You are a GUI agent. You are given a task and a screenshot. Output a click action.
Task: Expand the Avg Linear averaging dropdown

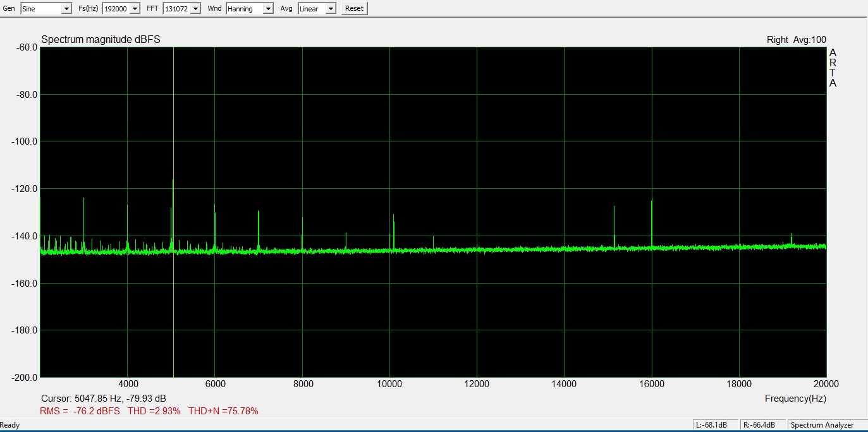pos(317,9)
